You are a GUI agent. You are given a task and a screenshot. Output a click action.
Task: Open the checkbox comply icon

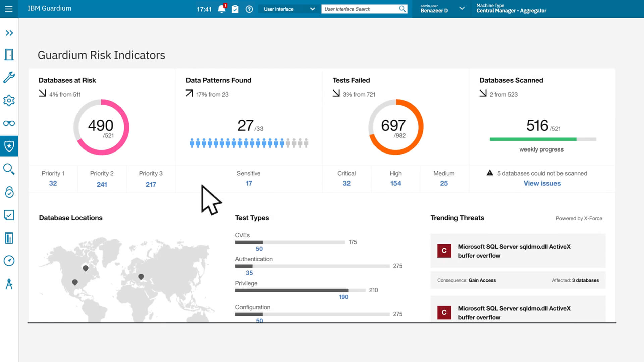coord(9,215)
